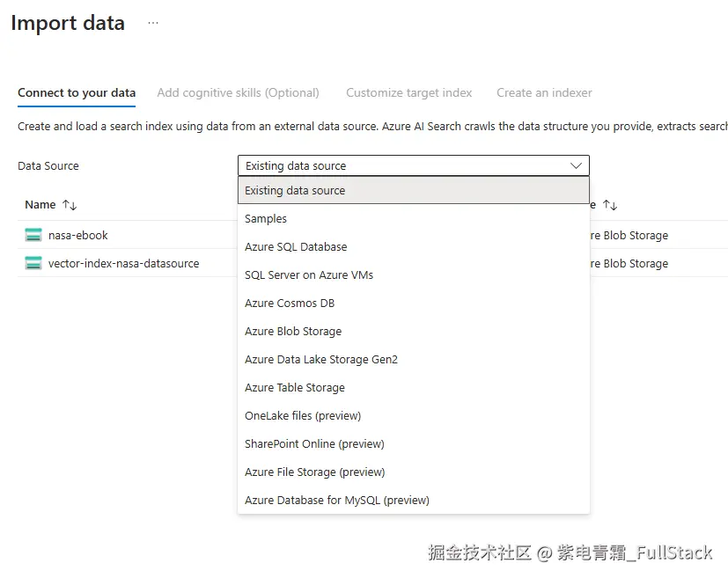Choose Azure Cosmos DB as data source
Viewport: 728px width, 578px height.
[x=290, y=303]
